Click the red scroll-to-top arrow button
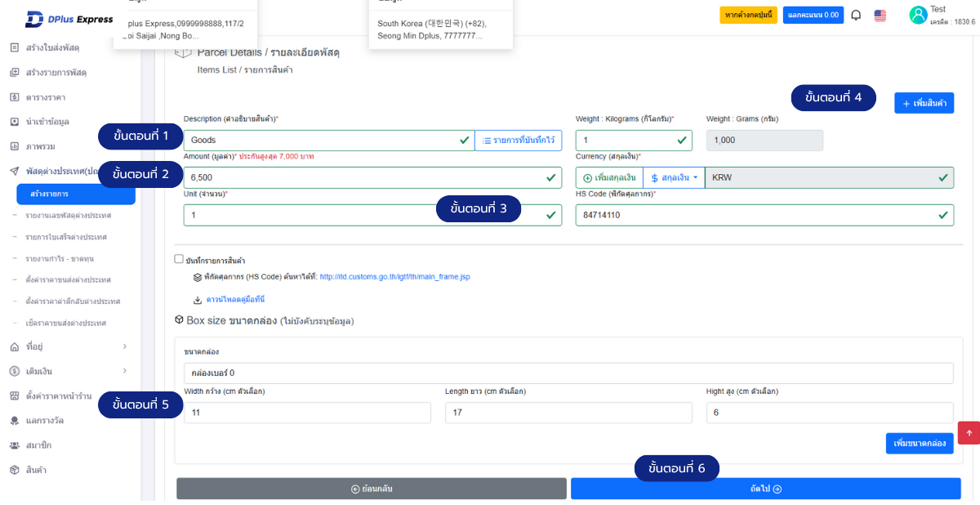This screenshot has width=980, height=505. pyautogui.click(x=969, y=432)
